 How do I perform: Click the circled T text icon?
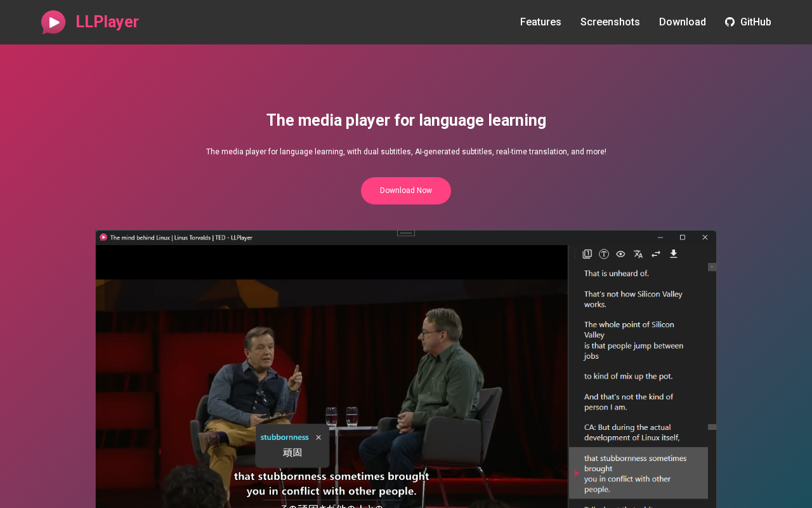pos(604,254)
